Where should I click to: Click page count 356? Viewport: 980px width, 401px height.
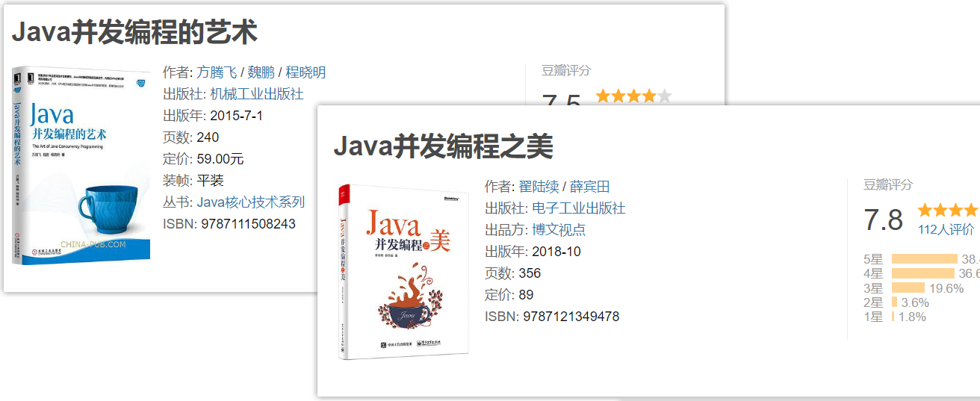tap(530, 273)
